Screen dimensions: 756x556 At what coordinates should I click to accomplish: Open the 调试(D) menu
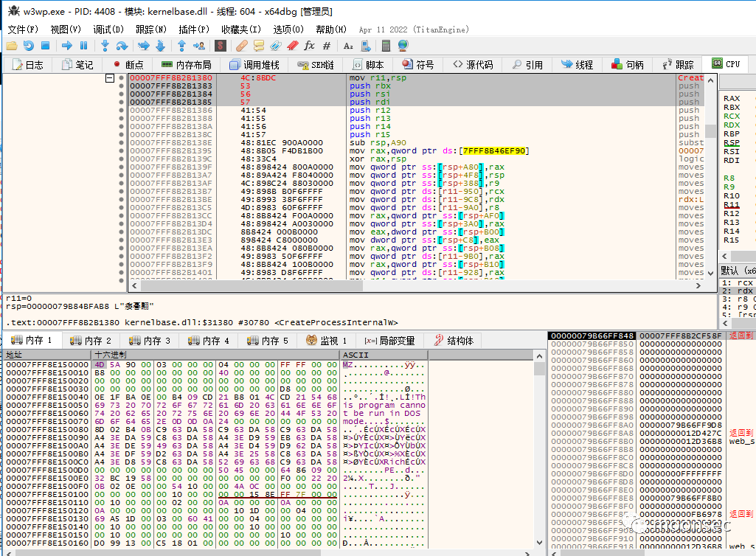pyautogui.click(x=108, y=29)
